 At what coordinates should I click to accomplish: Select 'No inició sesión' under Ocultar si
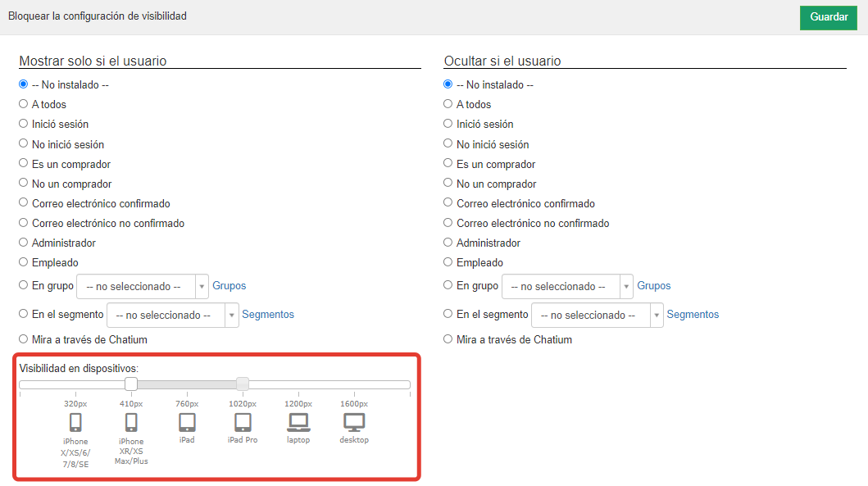coord(448,143)
